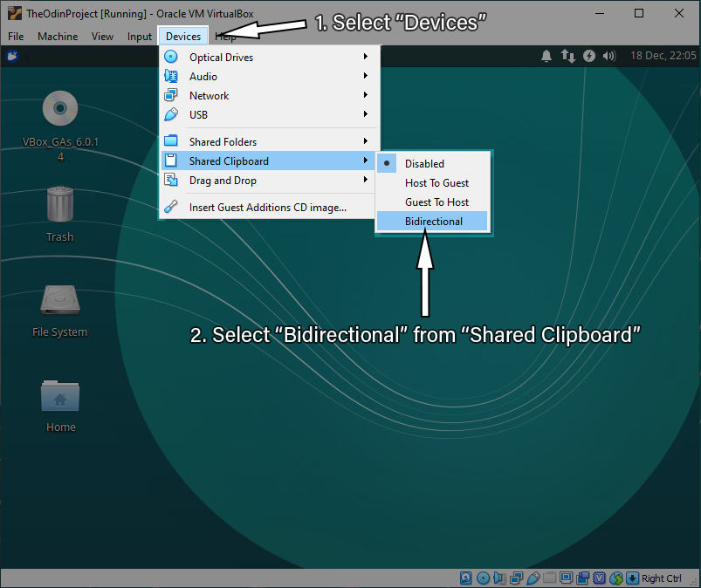Click the volume speaker icon in panel

coord(609,56)
